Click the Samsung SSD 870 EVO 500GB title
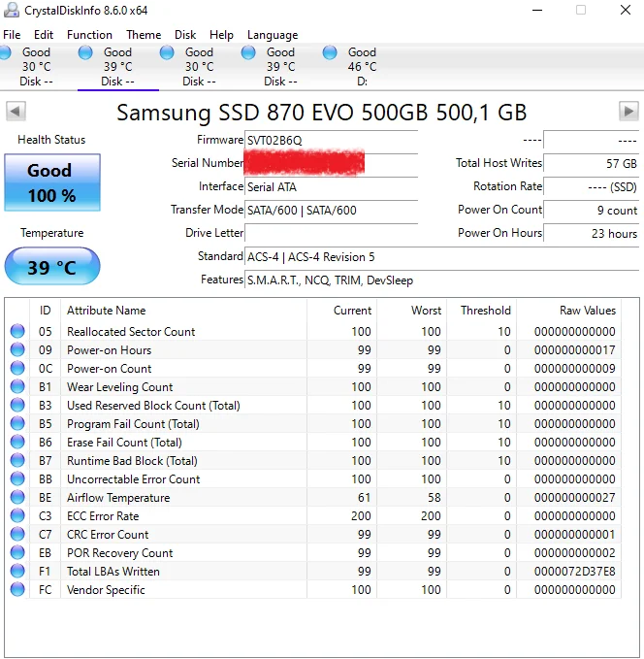The width and height of the screenshot is (644, 659). click(321, 113)
